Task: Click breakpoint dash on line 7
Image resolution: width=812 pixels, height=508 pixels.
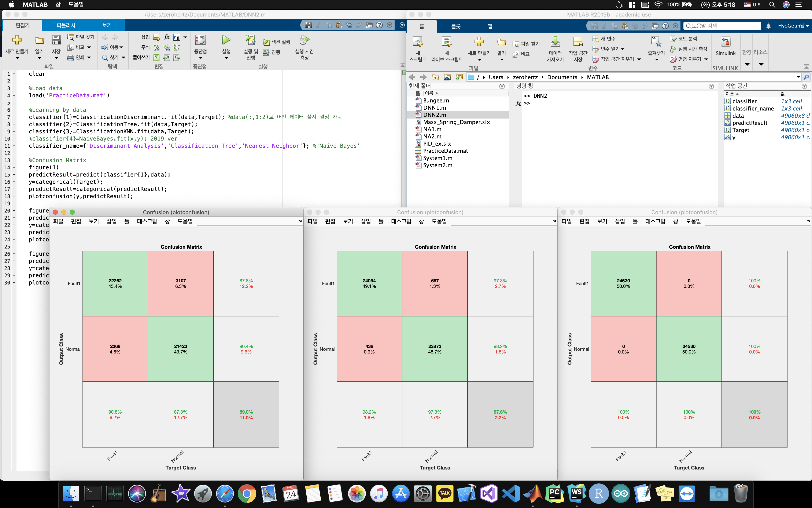Action: tap(14, 117)
